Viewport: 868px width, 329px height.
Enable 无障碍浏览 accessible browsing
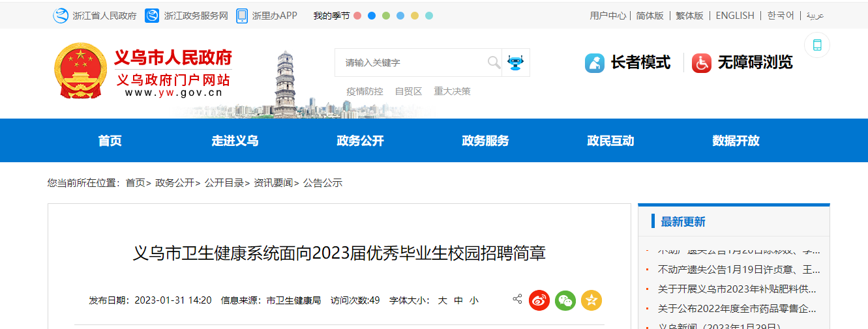pos(755,63)
